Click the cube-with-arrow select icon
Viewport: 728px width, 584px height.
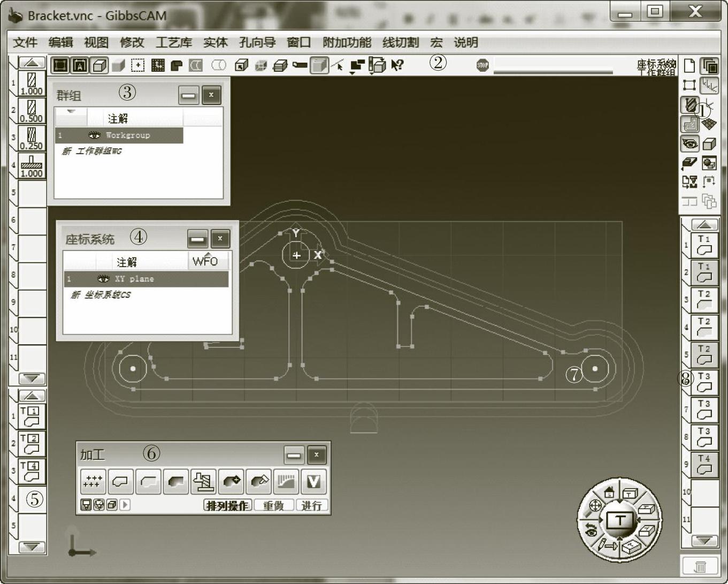coord(241,65)
